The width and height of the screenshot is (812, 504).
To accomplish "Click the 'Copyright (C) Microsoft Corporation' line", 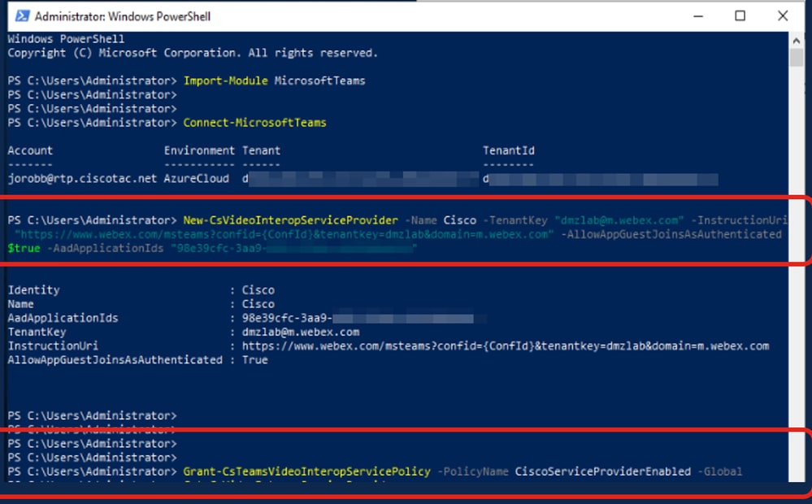I will click(193, 53).
